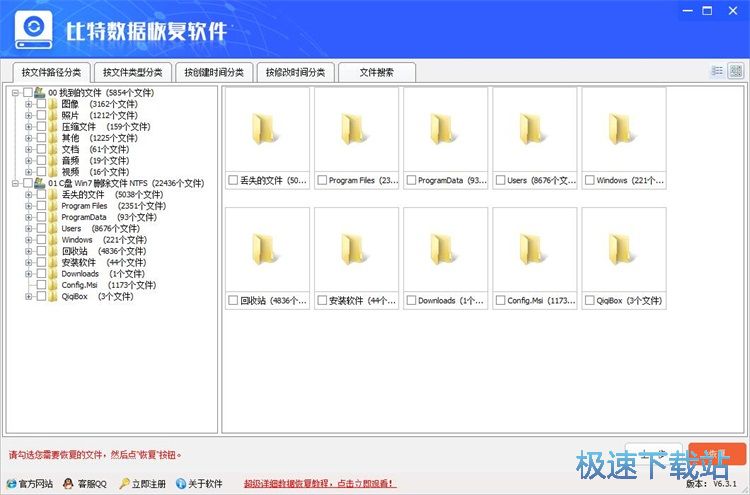The width and height of the screenshot is (750, 495).
Task: Open the Program Files folder thumbnail
Action: pos(356,130)
